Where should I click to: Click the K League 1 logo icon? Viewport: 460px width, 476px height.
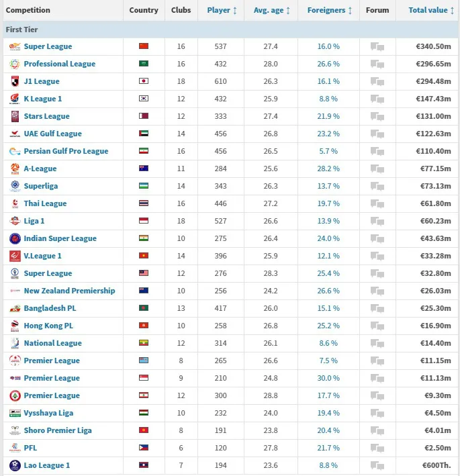click(15, 99)
